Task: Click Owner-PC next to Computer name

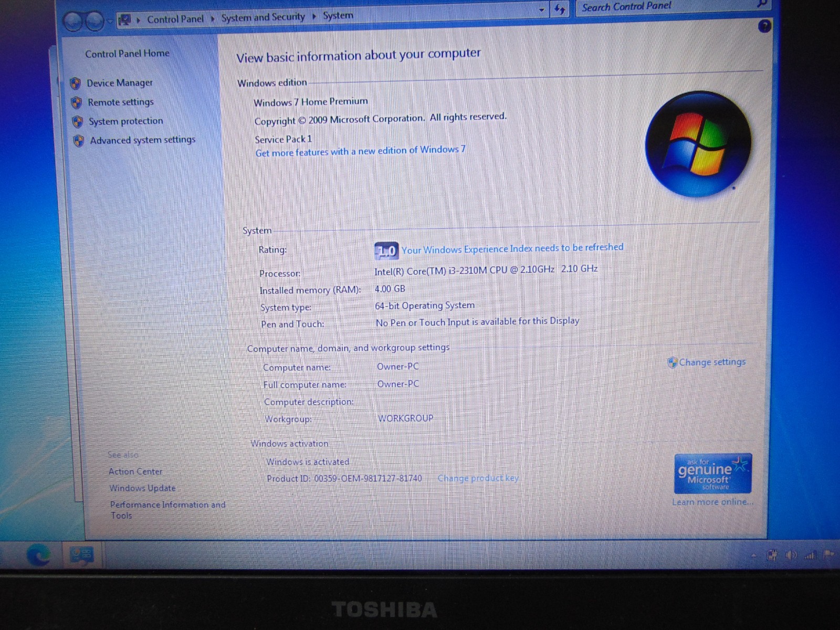Action: click(x=398, y=366)
